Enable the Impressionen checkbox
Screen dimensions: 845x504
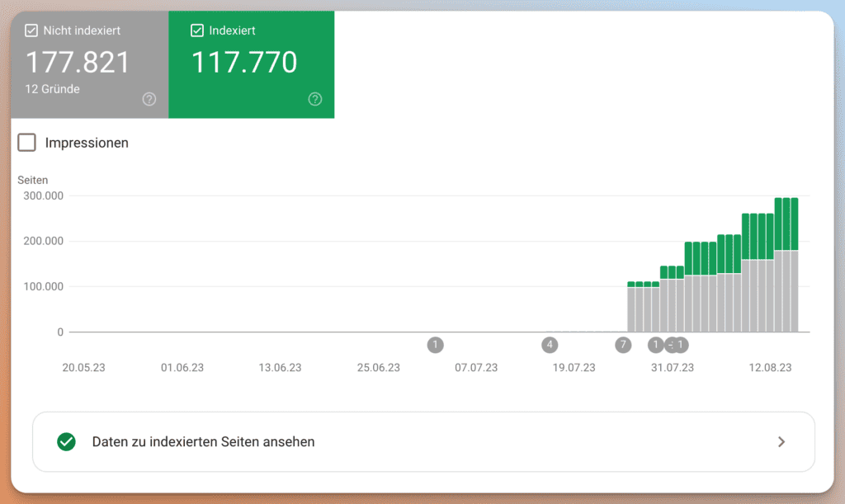click(x=27, y=143)
